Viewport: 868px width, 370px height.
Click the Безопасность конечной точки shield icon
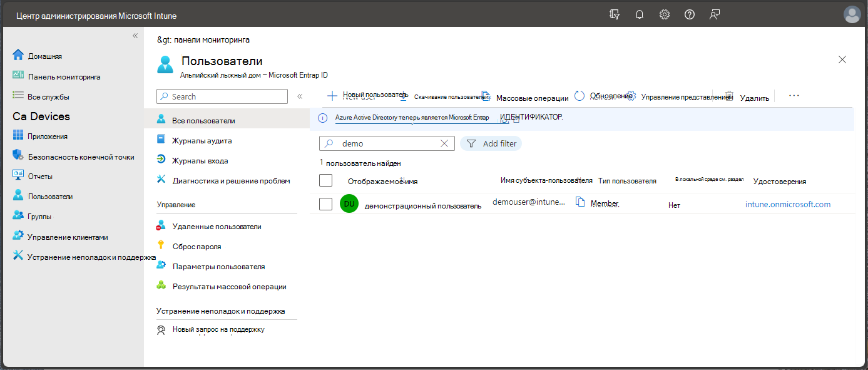click(x=18, y=156)
